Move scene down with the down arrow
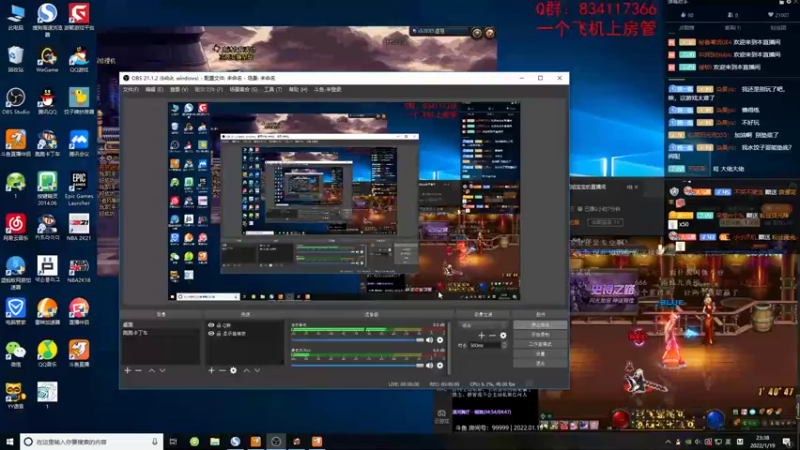 tap(162, 370)
